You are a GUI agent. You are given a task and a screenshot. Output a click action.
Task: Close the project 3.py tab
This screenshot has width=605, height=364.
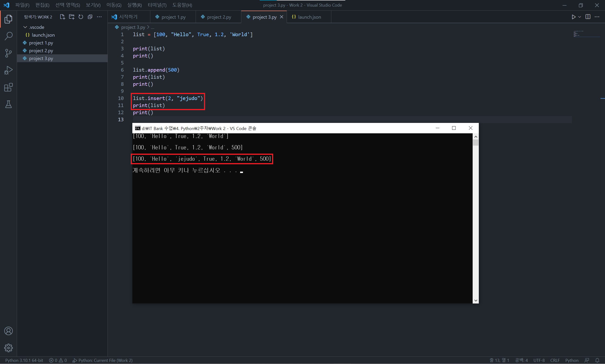pyautogui.click(x=281, y=17)
